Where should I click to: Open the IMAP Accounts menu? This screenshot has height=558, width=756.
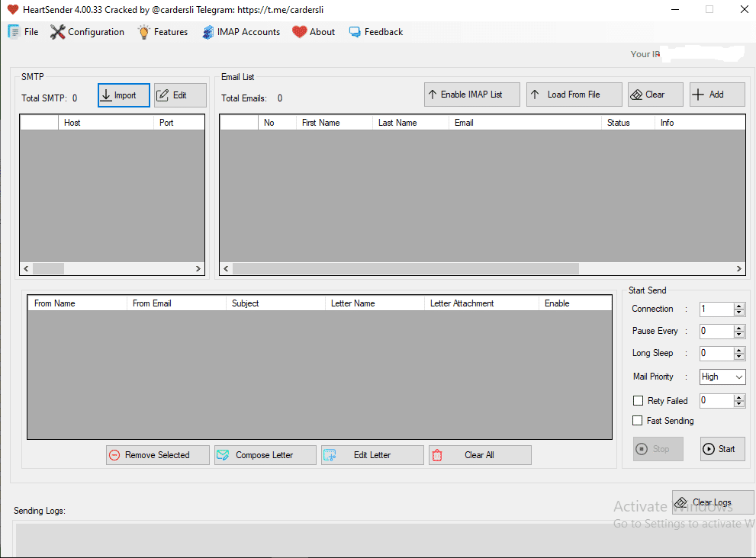(x=241, y=32)
